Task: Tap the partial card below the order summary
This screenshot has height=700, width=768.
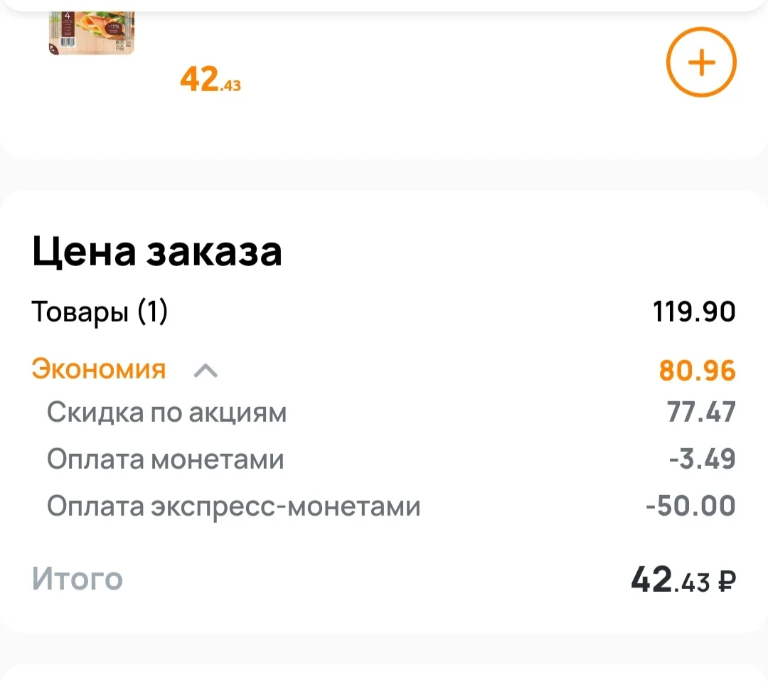Action: 384,682
